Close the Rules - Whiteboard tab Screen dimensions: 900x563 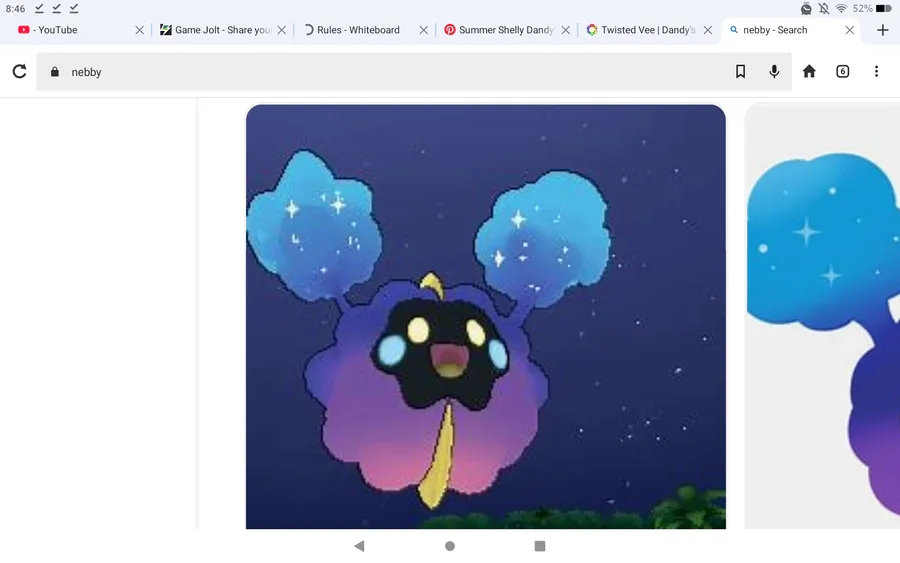424,30
